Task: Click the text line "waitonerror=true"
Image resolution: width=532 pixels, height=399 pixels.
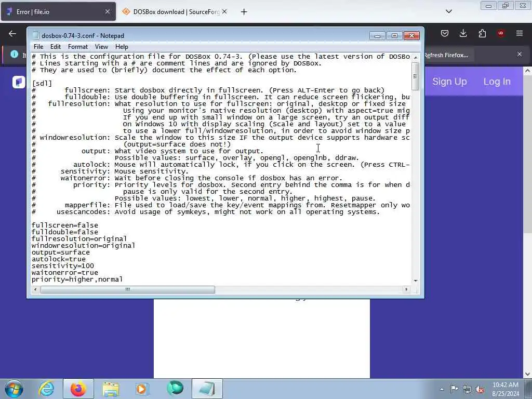Action: 65,273
